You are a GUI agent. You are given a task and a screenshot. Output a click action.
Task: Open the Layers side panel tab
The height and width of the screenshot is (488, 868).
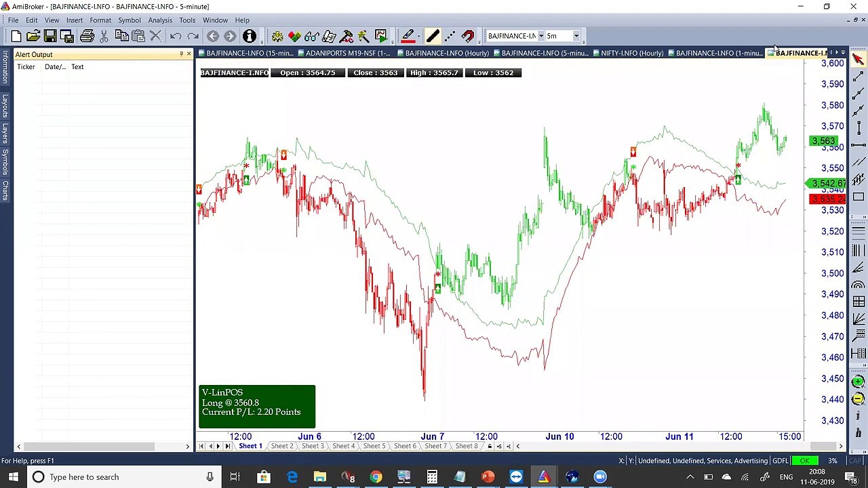(x=5, y=132)
